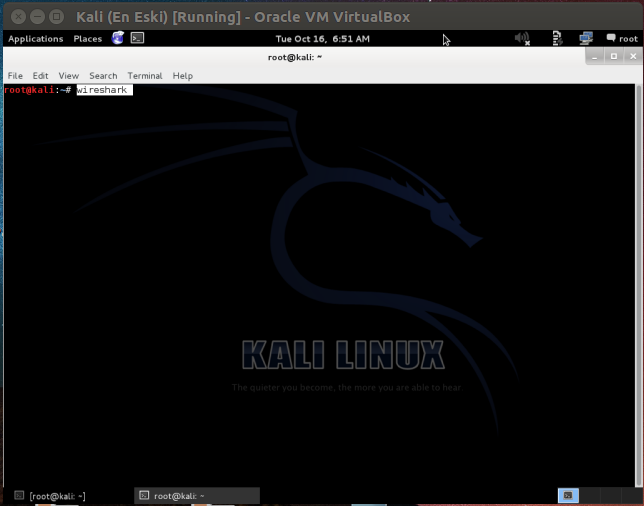644x506 pixels.
Task: Click the muted volume speaker icon
Action: pyautogui.click(x=522, y=39)
